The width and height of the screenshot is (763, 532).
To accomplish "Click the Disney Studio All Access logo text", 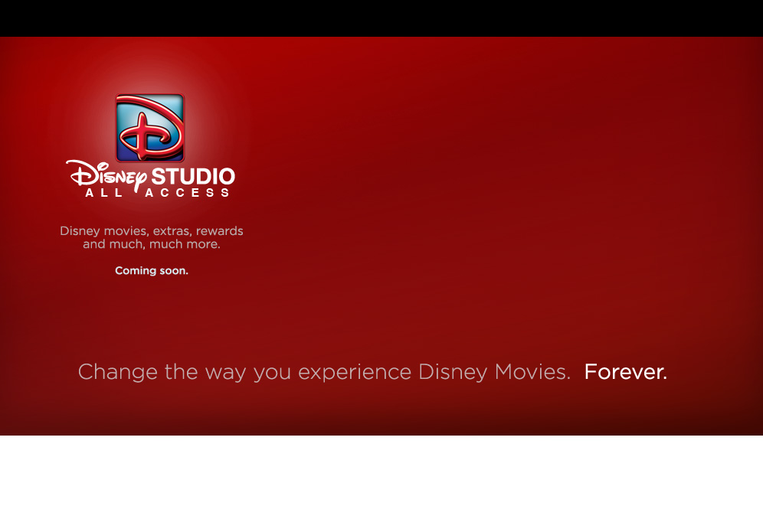I will (x=151, y=179).
